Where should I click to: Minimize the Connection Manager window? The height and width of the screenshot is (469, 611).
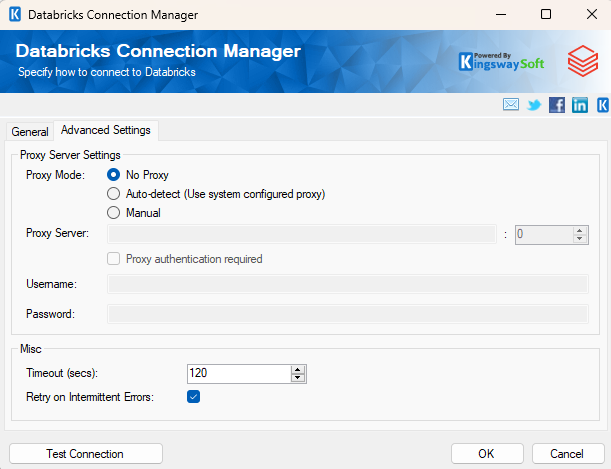(501, 14)
